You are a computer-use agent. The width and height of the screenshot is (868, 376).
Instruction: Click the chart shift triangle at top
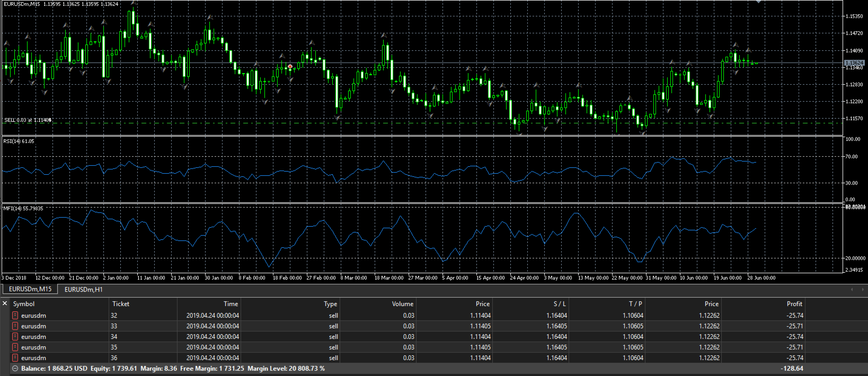click(x=758, y=2)
